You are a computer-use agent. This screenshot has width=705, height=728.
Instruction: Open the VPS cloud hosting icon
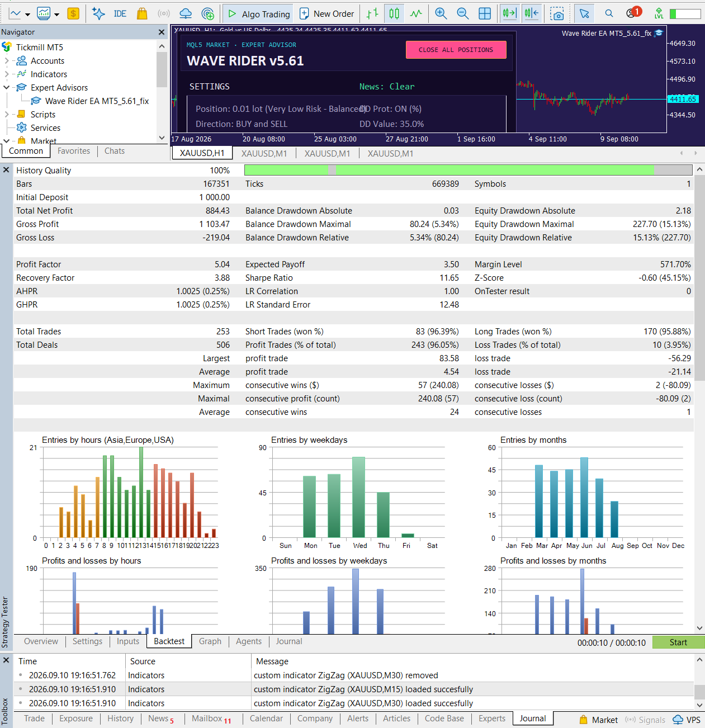tap(186, 13)
